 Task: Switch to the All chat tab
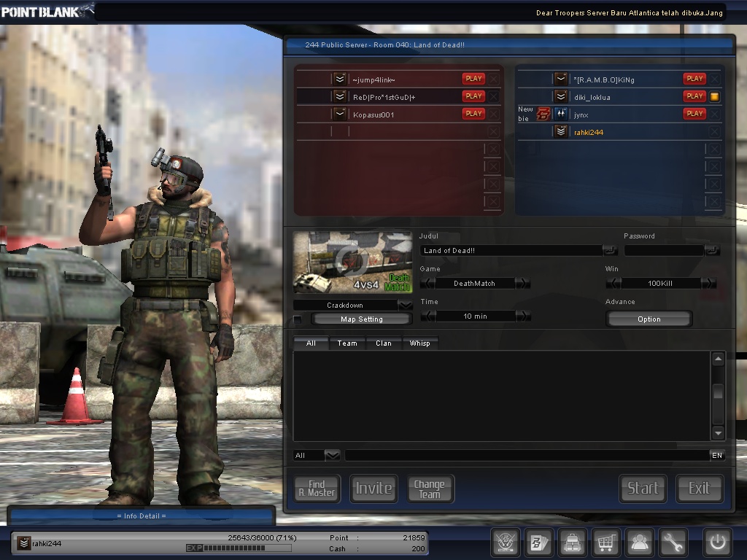(x=311, y=343)
